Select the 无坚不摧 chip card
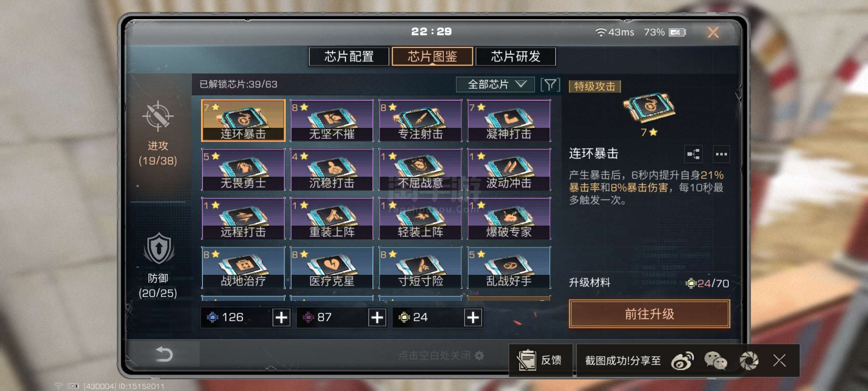Viewport: 868px width, 391px height. click(332, 121)
